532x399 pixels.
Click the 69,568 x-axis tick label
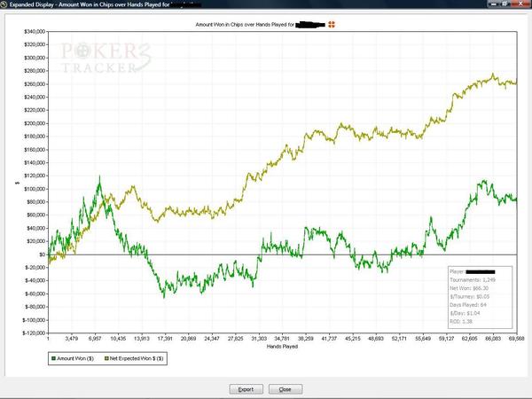[516, 339]
